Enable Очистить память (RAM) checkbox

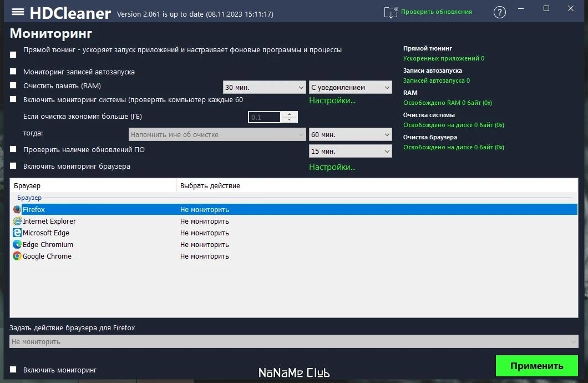coord(13,85)
